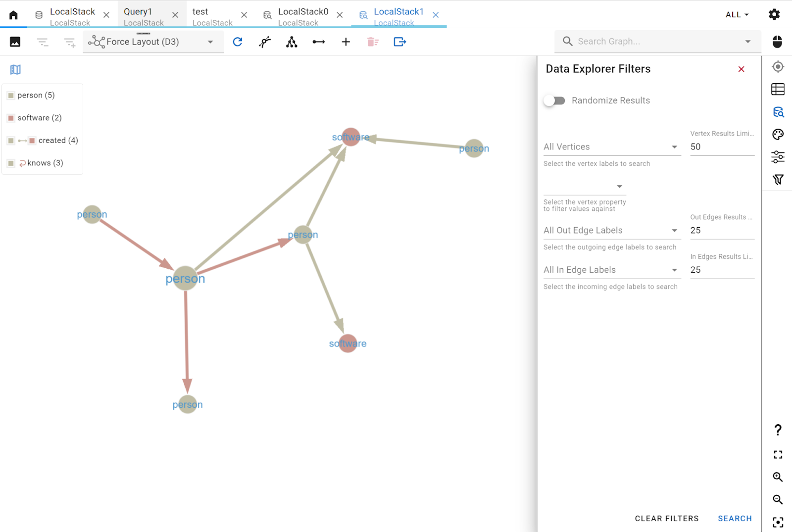792x532 pixels.
Task: Clear the graph canvas using the trash icon
Action: click(373, 42)
